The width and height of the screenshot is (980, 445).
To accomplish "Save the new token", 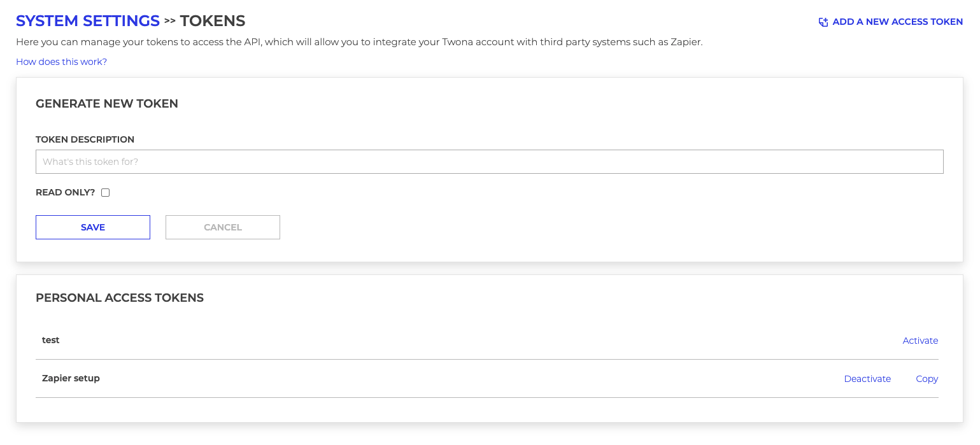I will (93, 227).
